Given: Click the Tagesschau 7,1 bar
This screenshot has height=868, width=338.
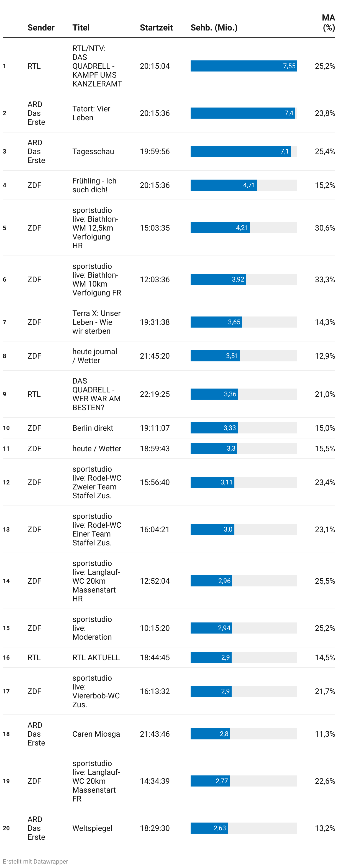Looking at the screenshot, I should pyautogui.click(x=240, y=152).
